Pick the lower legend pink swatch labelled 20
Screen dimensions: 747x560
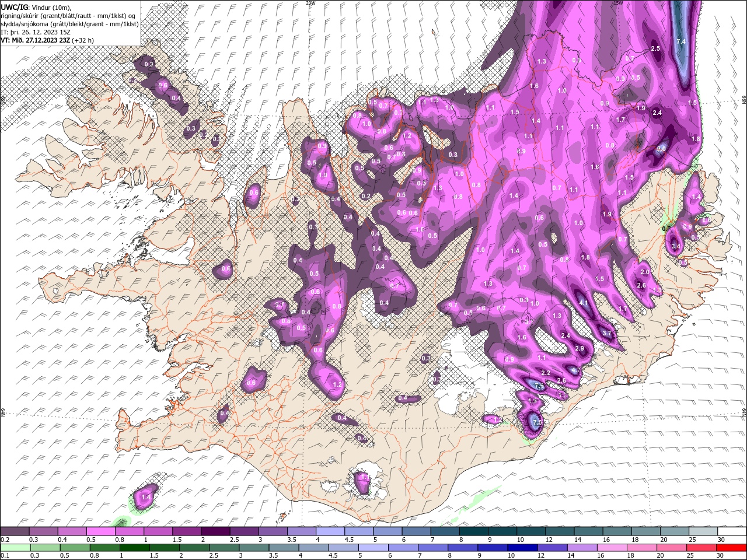672,548
